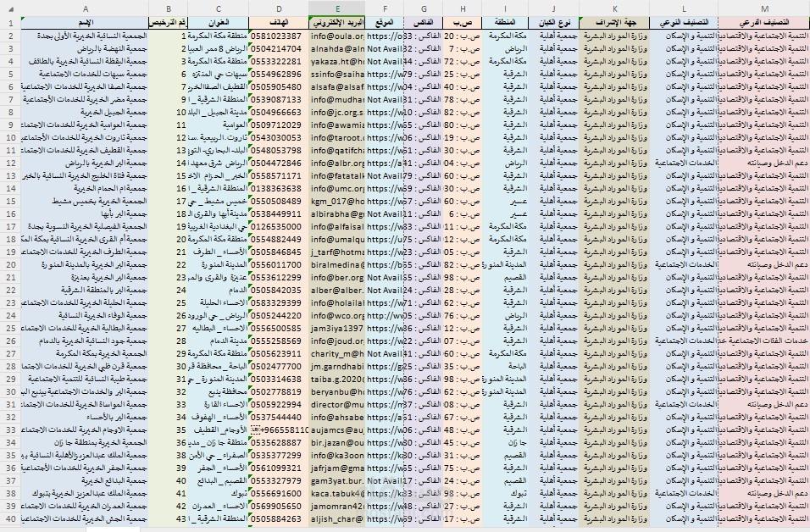This screenshot has height=532, width=810.
Task: Select phone cell 0505884263
Action: (x=279, y=518)
